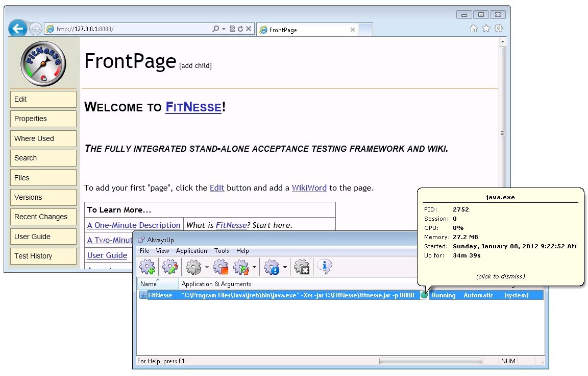This screenshot has width=588, height=376.
Task: Click the browser Back arrow button
Action: [18, 28]
